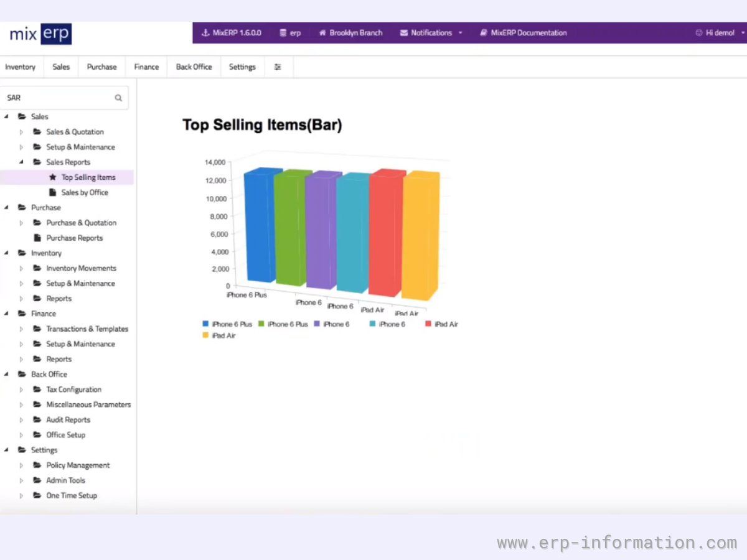
Task: Open the Sales menu in top bar
Action: point(61,67)
